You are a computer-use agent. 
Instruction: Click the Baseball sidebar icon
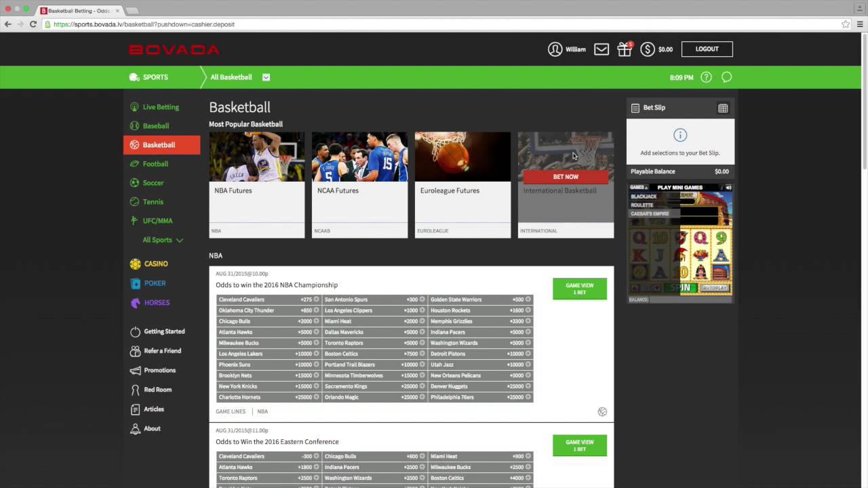[x=134, y=126]
